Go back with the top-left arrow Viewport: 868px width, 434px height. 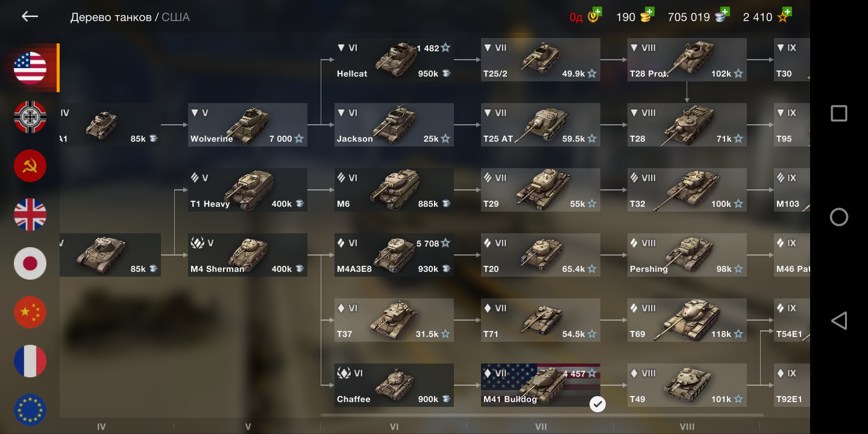click(x=30, y=17)
